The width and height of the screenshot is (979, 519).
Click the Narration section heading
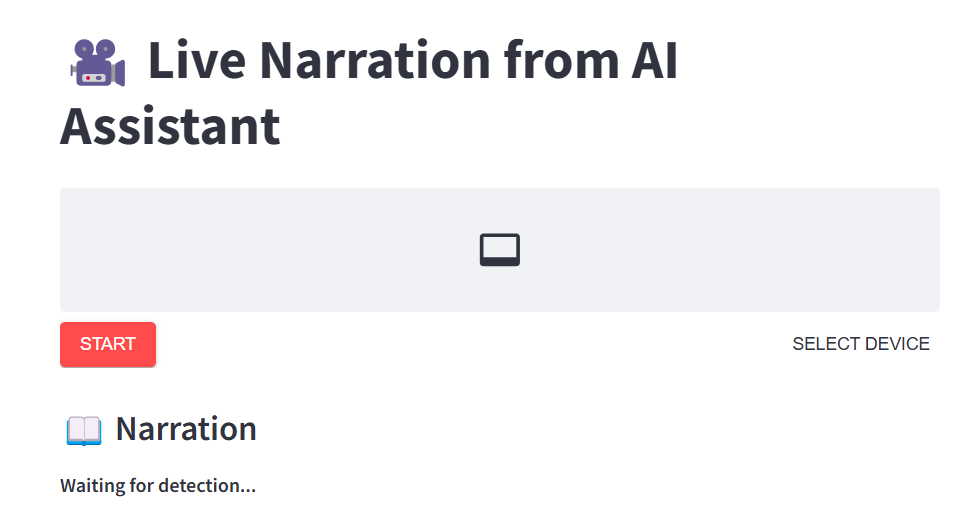186,429
